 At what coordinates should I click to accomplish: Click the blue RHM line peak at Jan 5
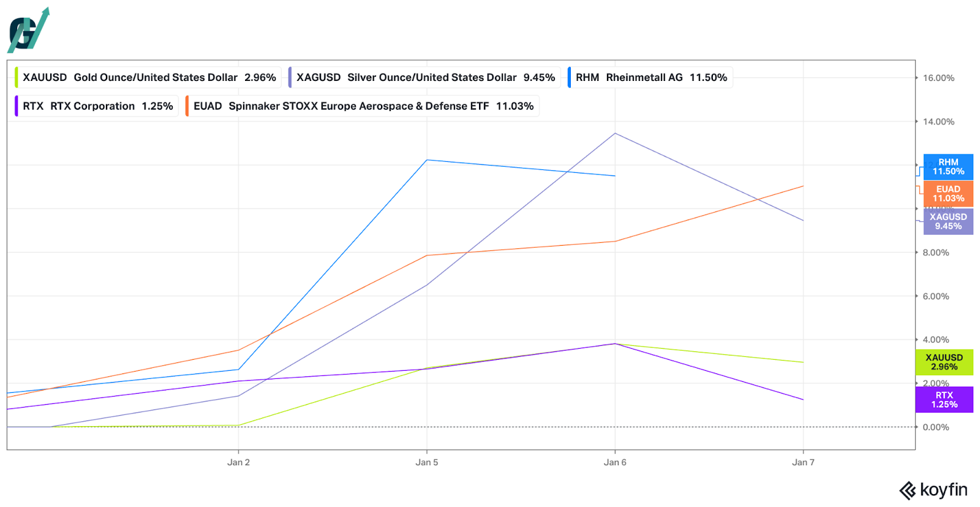pos(427,160)
